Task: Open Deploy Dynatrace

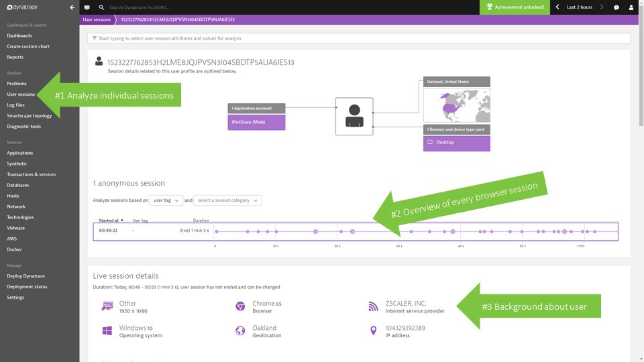Action: (26, 276)
